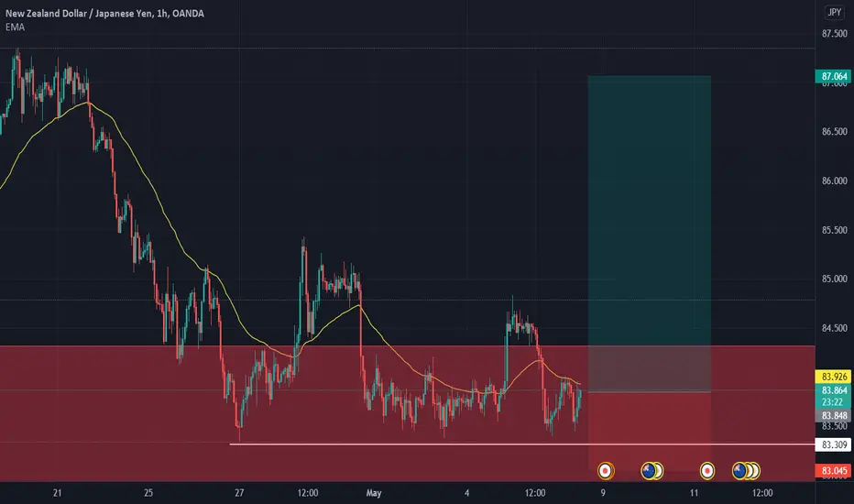Viewport: 854px width, 504px height.
Task: Click the '27' date label on the time axis
Action: click(239, 493)
